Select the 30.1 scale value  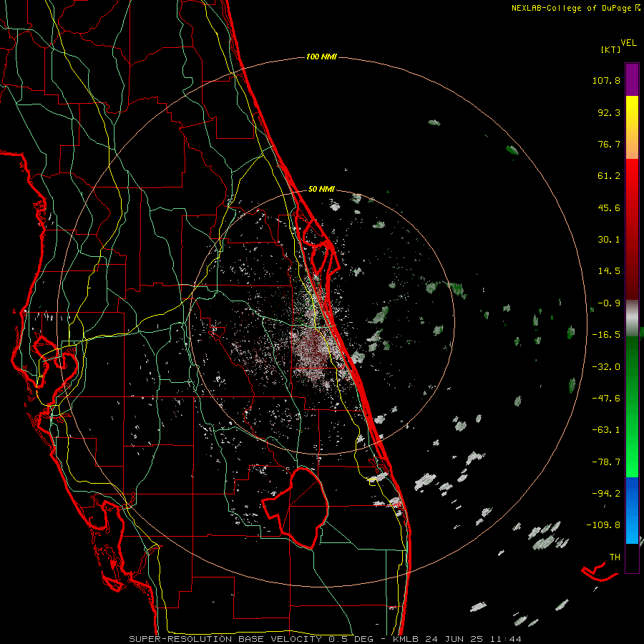[x=609, y=240]
